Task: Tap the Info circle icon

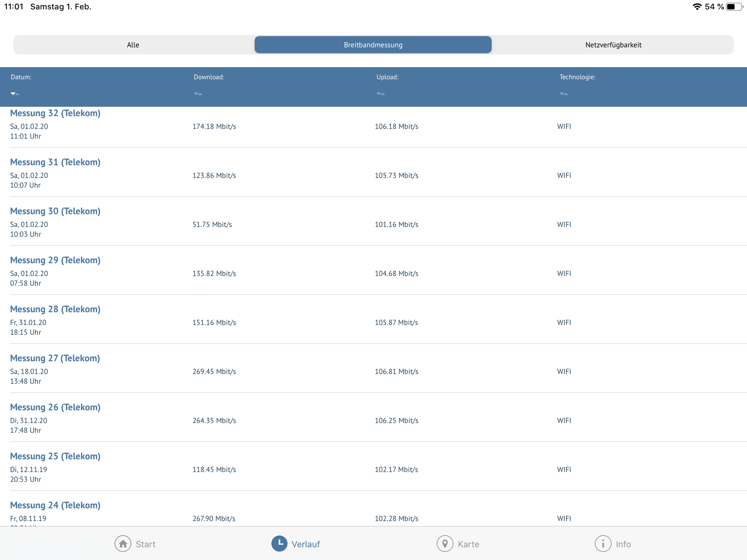Action: click(x=603, y=544)
